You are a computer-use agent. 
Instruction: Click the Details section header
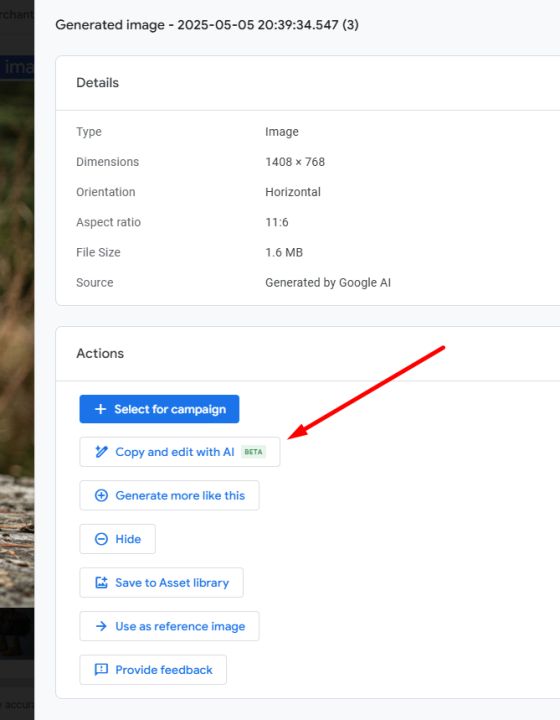point(97,83)
